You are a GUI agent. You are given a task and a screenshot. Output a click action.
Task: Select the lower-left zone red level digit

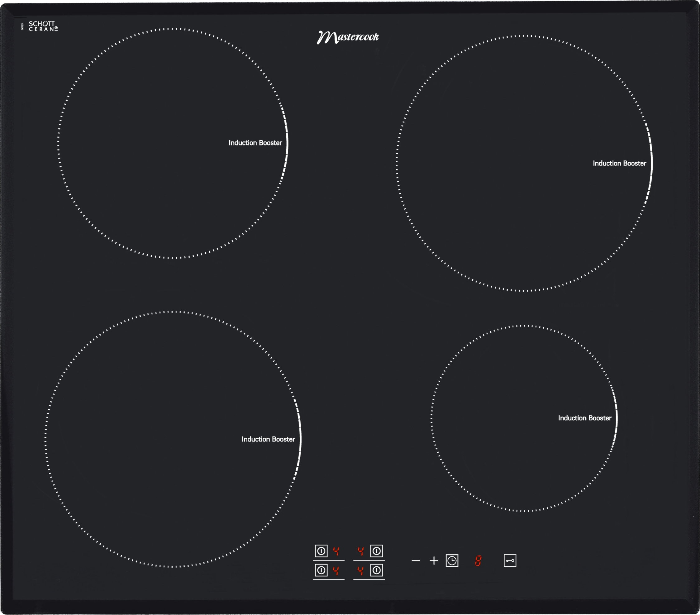click(336, 570)
